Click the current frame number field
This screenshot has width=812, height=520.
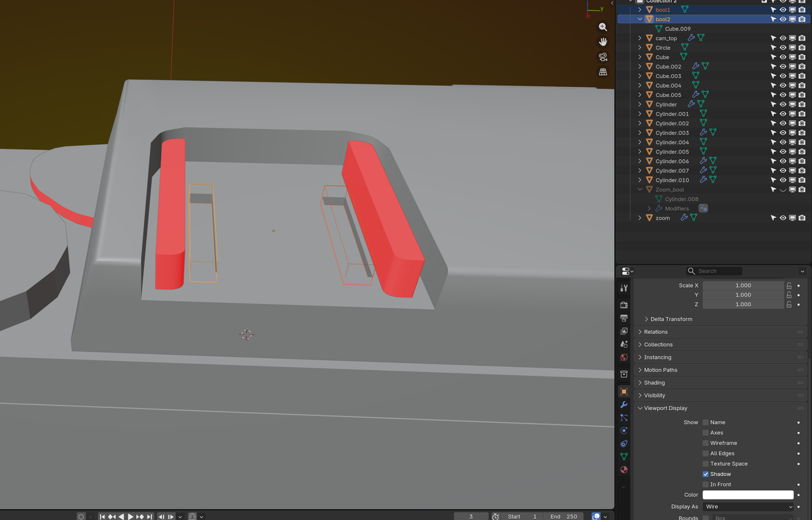tap(471, 516)
